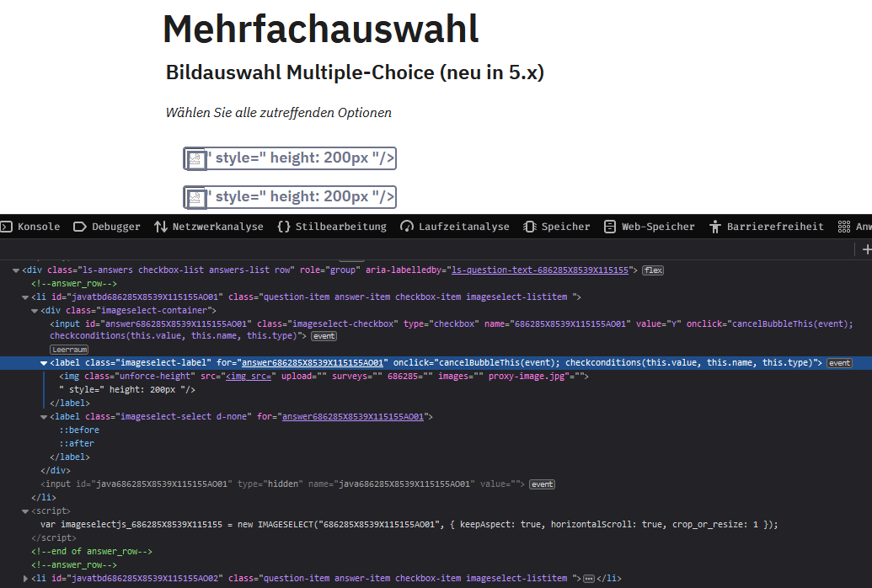Follow the ls-question-text-686285X8539X115155 link

(x=540, y=270)
